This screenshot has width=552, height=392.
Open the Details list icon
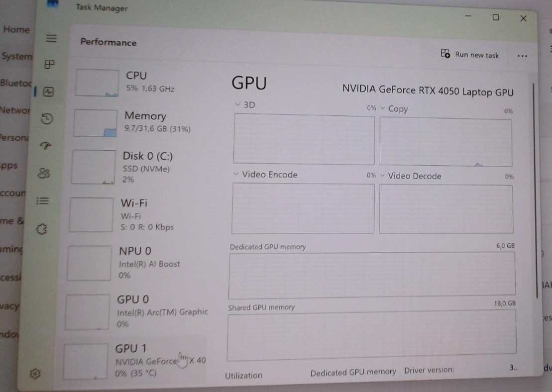click(43, 200)
